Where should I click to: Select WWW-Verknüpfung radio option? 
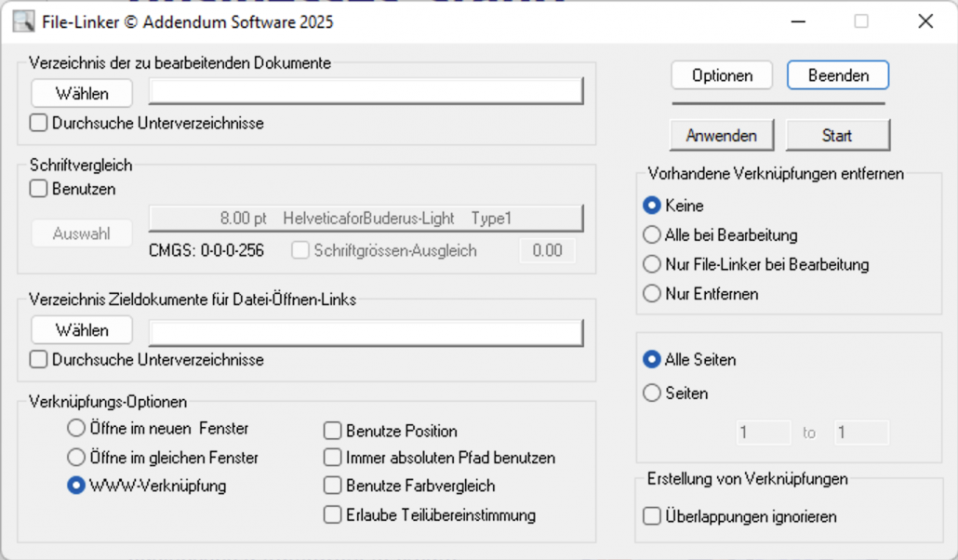click(x=75, y=486)
